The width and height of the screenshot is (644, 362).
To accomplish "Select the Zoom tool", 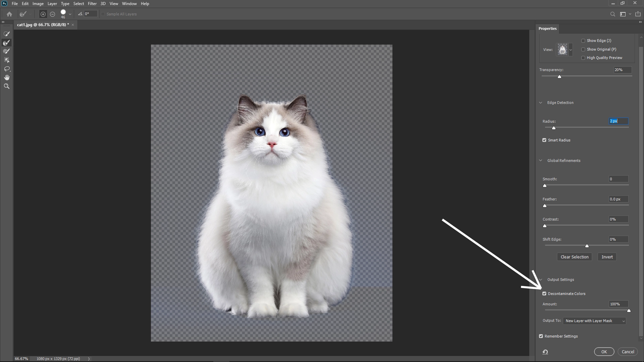I will click(x=7, y=86).
